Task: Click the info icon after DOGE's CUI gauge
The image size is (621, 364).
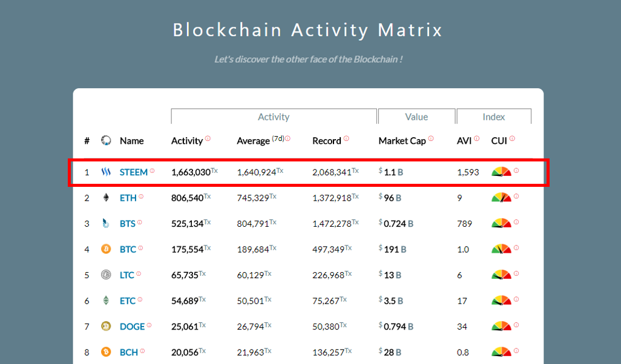Action: 516,325
